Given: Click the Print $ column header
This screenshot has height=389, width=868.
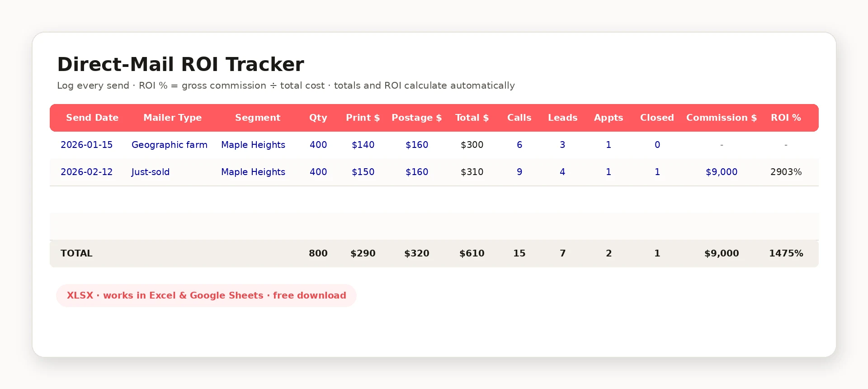Looking at the screenshot, I should coord(363,118).
